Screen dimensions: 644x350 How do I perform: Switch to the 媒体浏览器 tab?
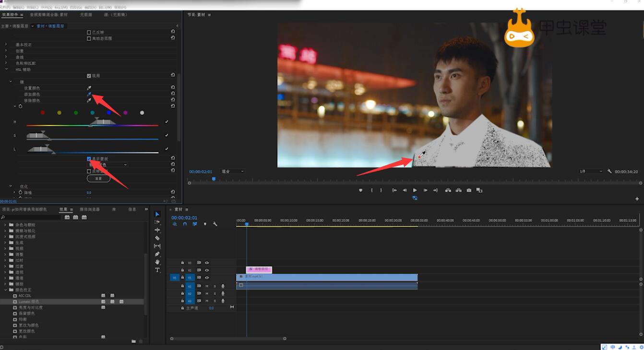[x=90, y=210]
